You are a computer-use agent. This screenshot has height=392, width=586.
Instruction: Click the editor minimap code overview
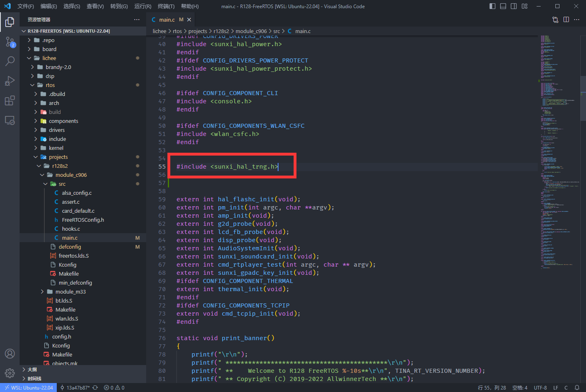[x=557, y=151]
